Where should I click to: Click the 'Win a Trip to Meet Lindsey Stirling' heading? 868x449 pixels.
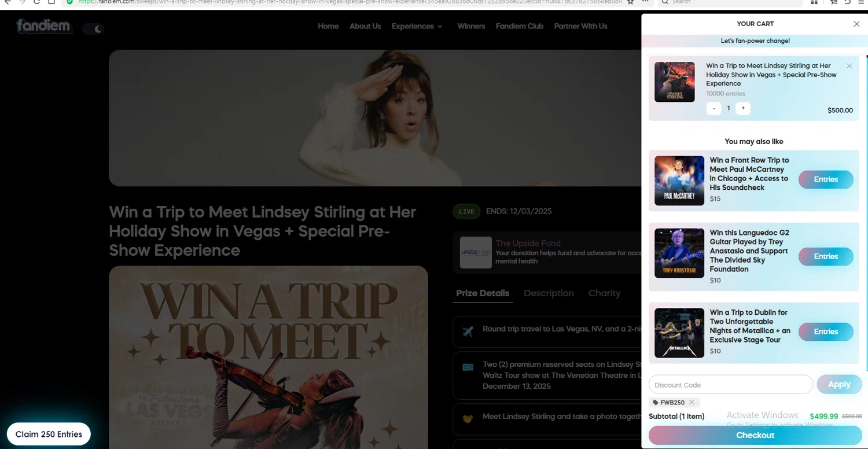(x=263, y=231)
